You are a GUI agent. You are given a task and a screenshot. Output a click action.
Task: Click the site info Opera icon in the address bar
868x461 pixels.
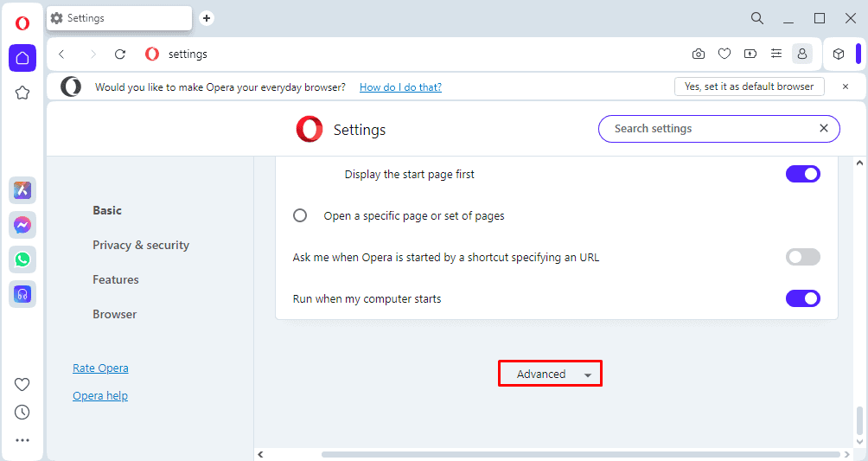coord(152,54)
